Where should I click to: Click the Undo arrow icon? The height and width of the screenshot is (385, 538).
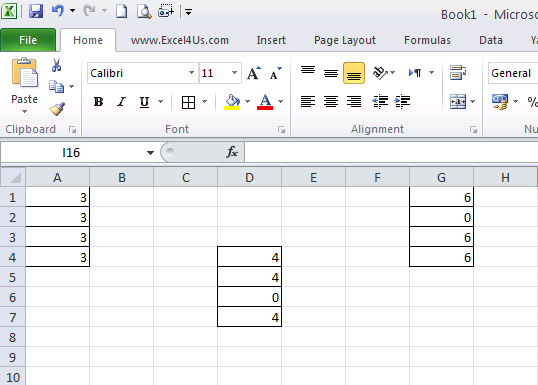pos(57,11)
